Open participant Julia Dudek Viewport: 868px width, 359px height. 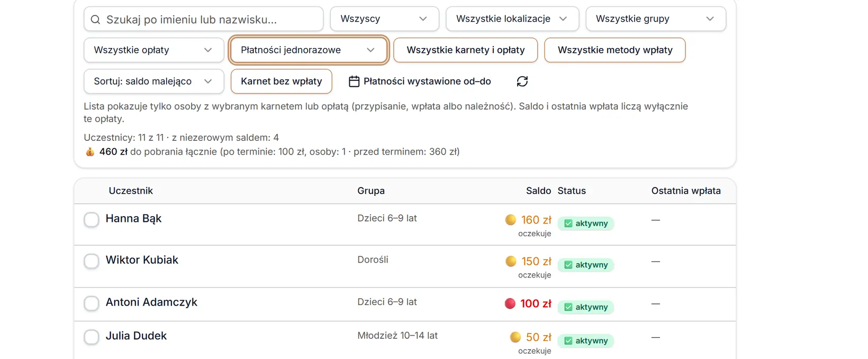[136, 335]
